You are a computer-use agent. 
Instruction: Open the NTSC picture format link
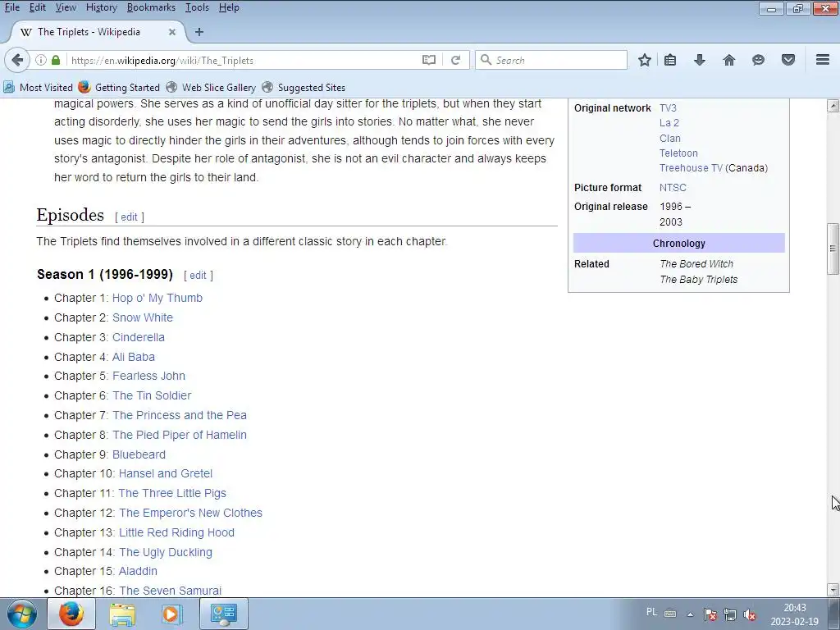click(x=673, y=188)
